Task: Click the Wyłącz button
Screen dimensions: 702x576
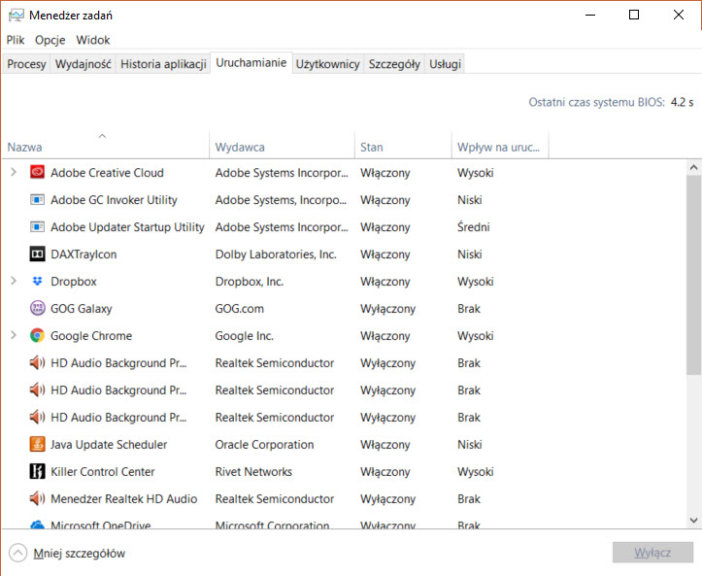Action: click(x=652, y=553)
